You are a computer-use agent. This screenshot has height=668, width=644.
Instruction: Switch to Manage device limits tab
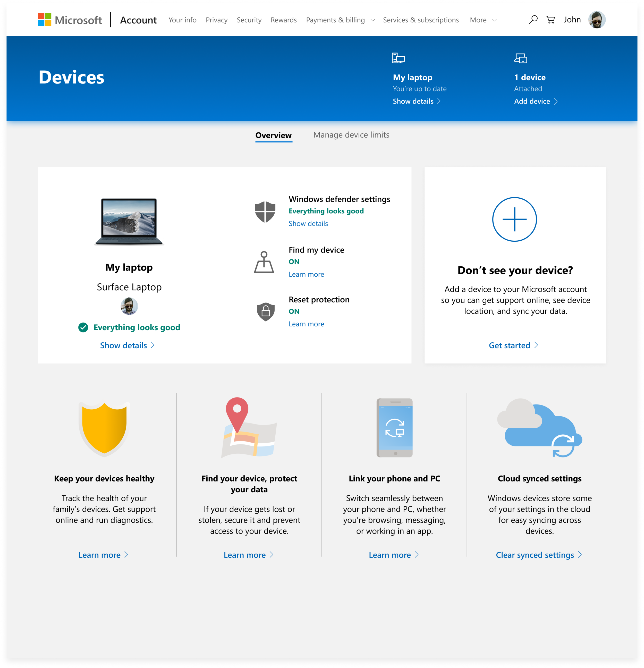pyautogui.click(x=351, y=135)
